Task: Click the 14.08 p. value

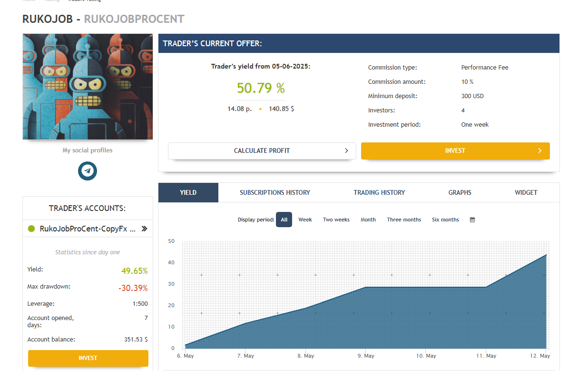Action: (240, 109)
